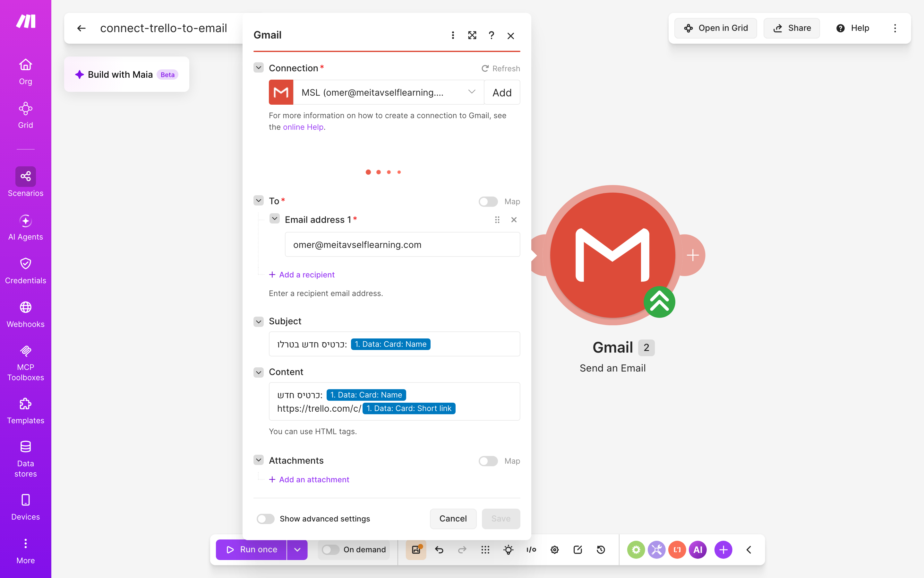Image resolution: width=924 pixels, height=578 pixels.
Task: Open the Webhooks page
Action: 26,314
